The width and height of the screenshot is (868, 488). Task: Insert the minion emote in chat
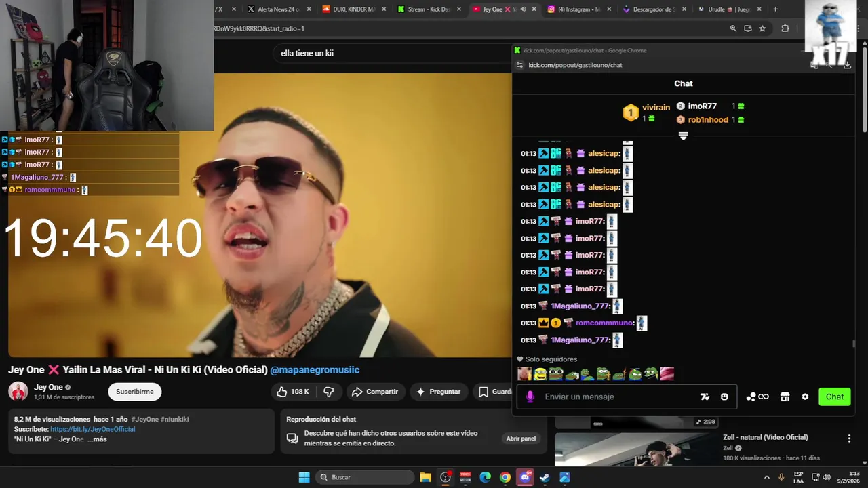[540, 373]
